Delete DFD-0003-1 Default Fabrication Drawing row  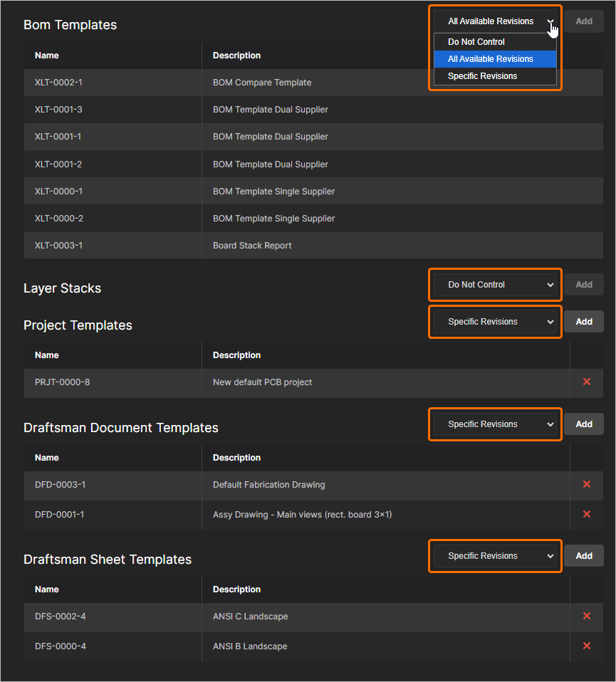tap(587, 485)
